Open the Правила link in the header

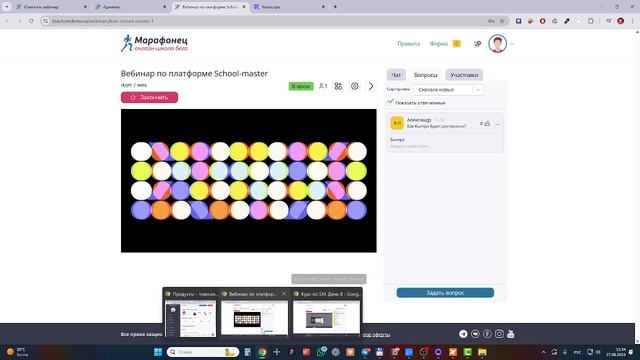point(409,44)
